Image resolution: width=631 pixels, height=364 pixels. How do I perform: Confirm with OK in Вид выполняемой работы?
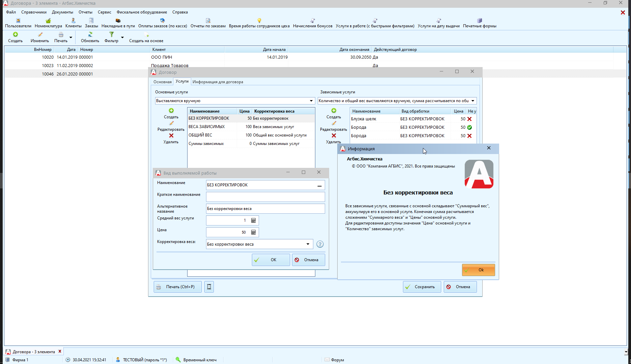coord(271,260)
